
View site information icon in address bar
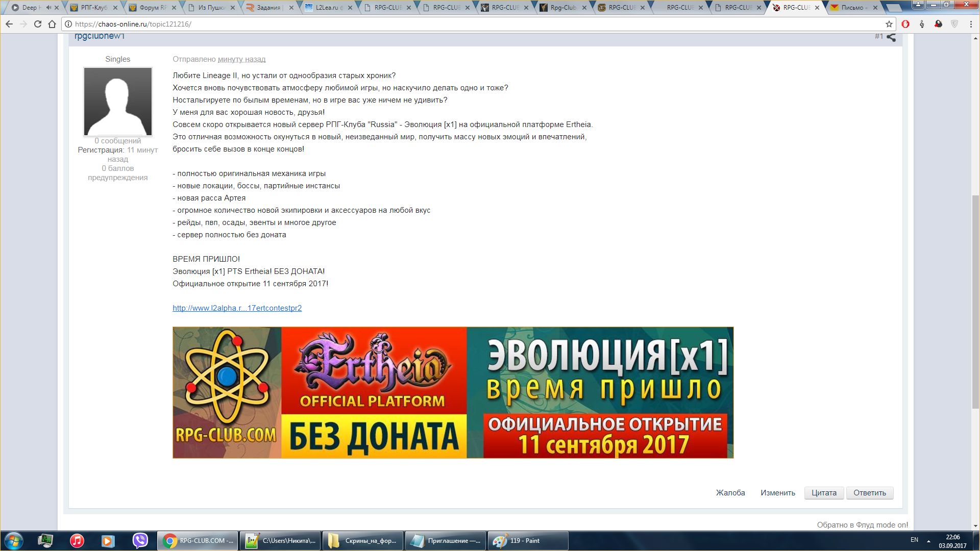pyautogui.click(x=68, y=24)
